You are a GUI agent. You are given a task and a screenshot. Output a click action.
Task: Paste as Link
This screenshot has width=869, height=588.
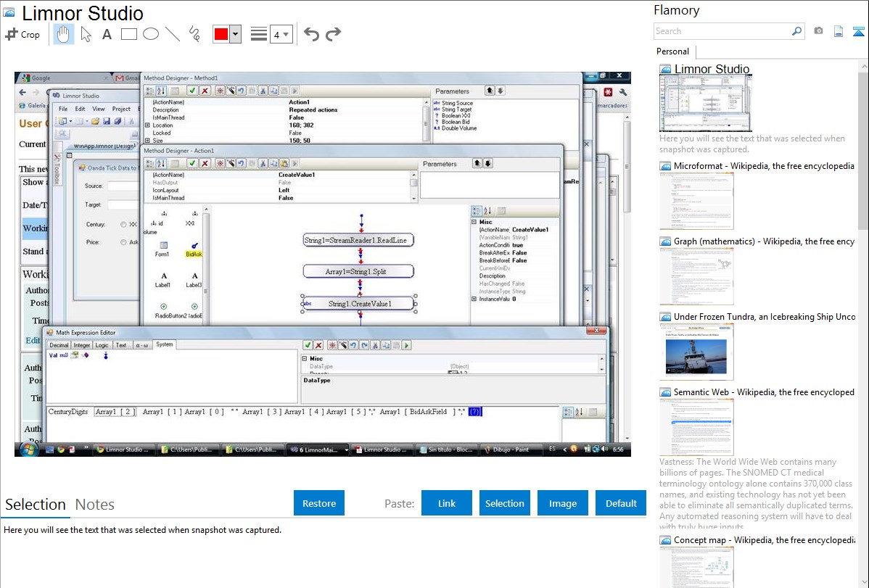[x=447, y=503]
